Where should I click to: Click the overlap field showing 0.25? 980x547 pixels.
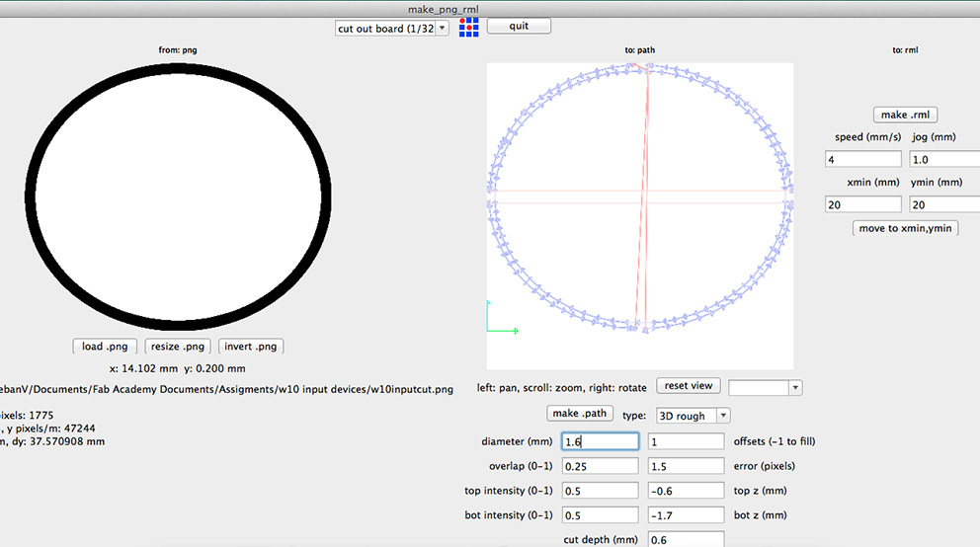(600, 466)
